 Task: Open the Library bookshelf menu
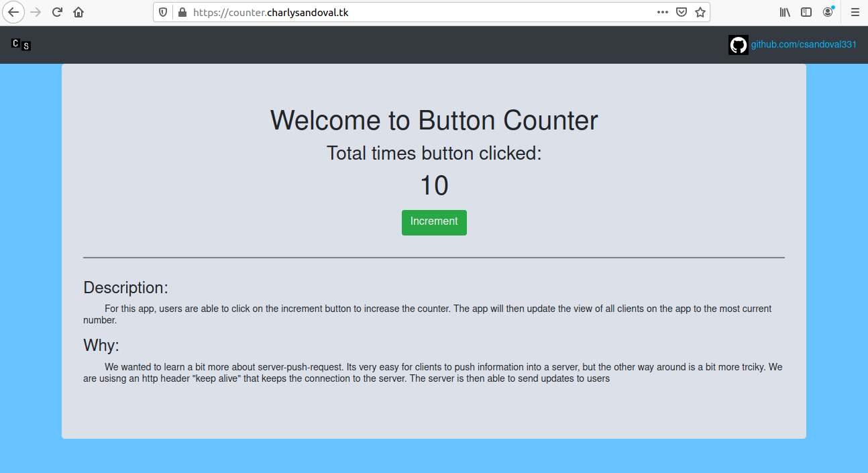coord(785,12)
